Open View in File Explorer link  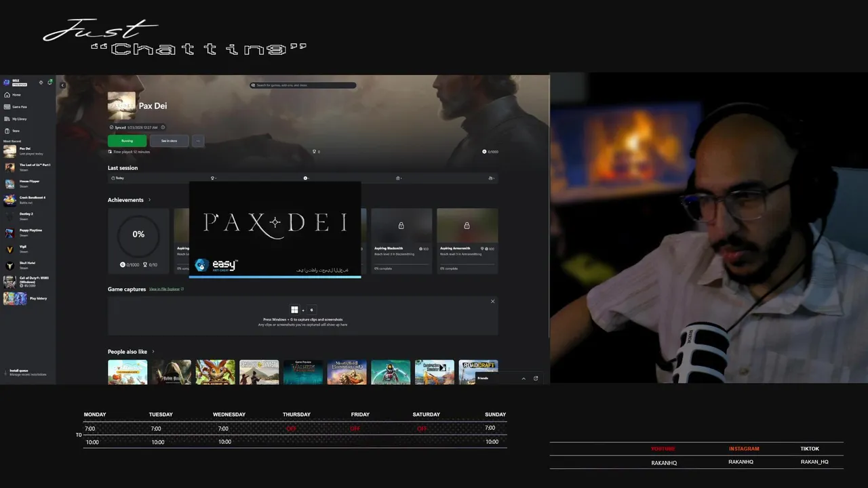point(166,289)
